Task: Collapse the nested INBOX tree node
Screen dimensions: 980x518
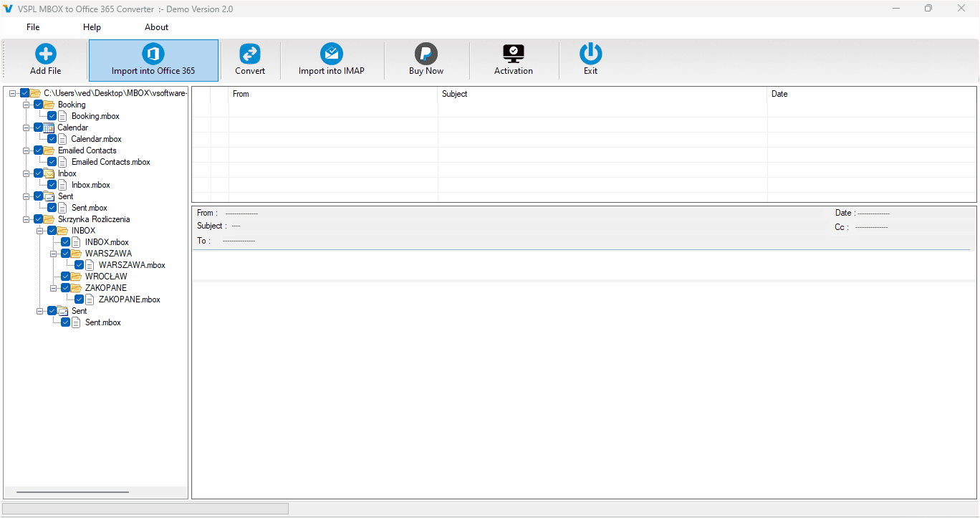Action: point(40,231)
